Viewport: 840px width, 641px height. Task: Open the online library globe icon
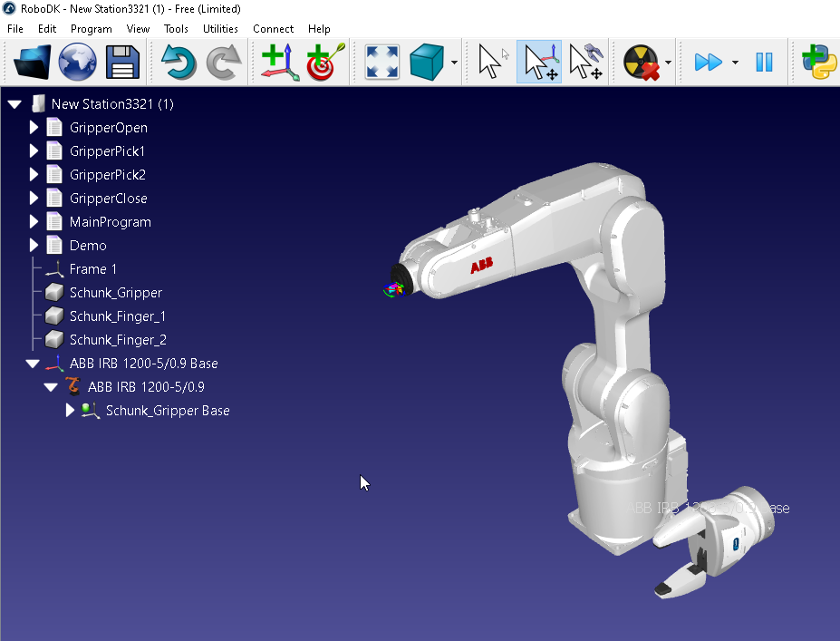click(x=78, y=63)
